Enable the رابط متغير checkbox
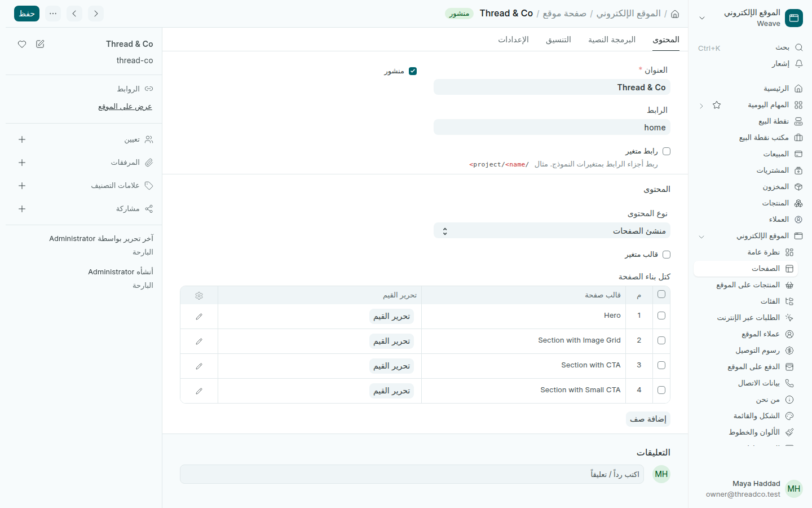Viewport: 812px width, 508px height. coord(667,151)
